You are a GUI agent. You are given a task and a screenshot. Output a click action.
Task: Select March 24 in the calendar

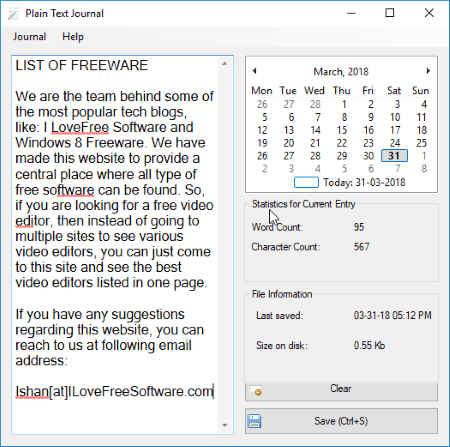pyautogui.click(x=395, y=143)
